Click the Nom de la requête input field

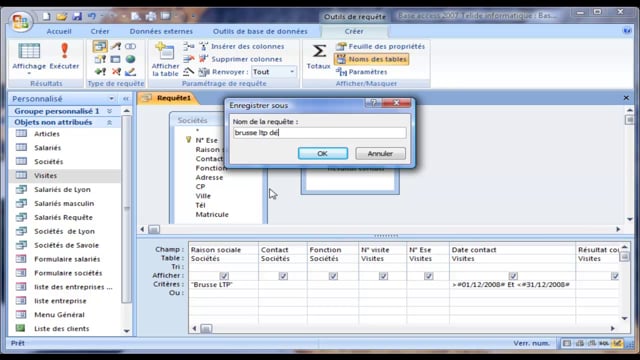[320, 133]
